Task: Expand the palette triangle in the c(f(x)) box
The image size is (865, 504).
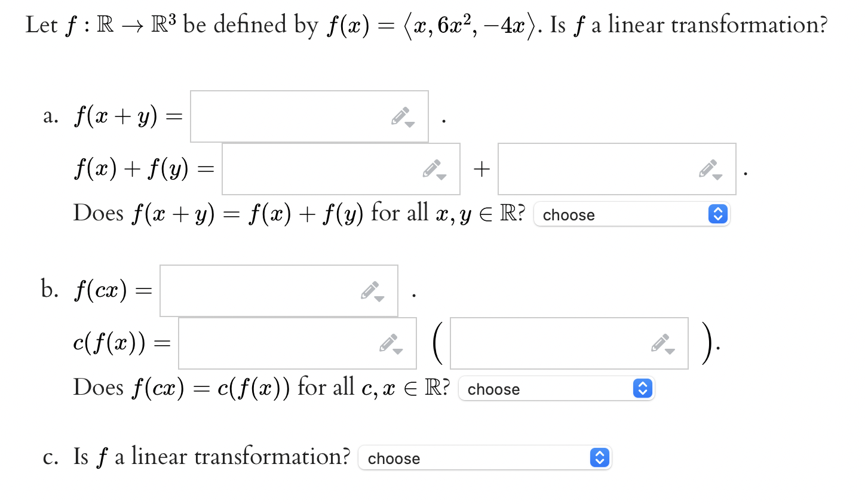Action: coord(397,351)
